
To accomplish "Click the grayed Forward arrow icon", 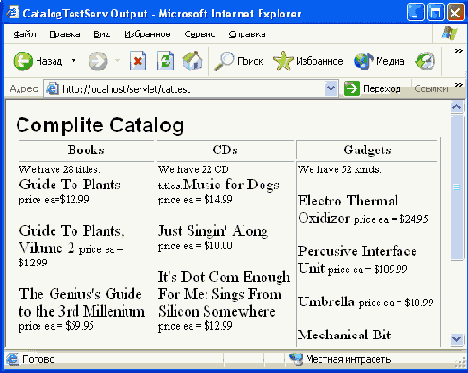I will (98, 61).
